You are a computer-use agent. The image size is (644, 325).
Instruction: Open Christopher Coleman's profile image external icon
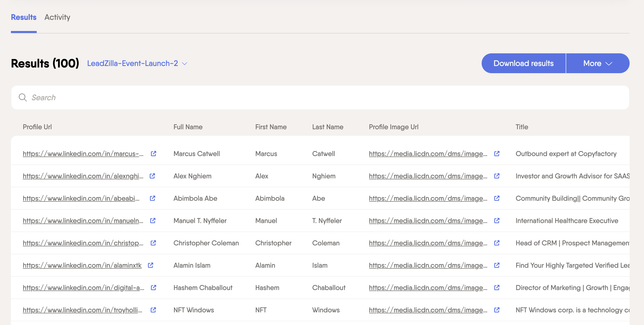(497, 243)
